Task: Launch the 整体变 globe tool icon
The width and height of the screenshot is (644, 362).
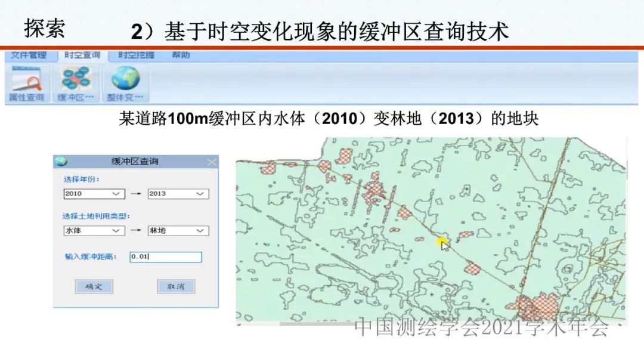Action: 125,83
